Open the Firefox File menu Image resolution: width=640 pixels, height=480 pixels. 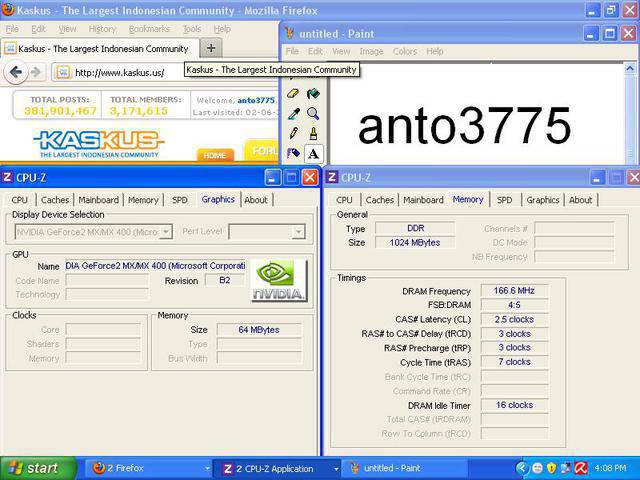click(12, 29)
